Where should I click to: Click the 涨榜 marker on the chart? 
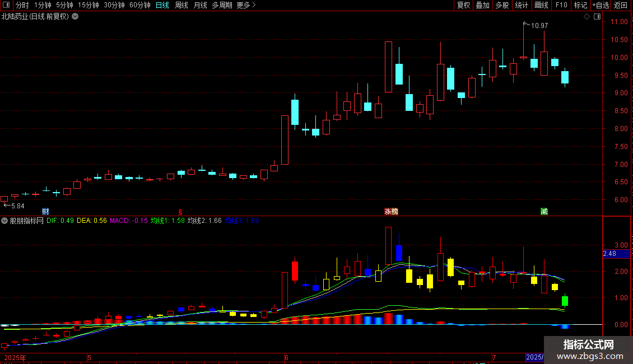pyautogui.click(x=391, y=212)
